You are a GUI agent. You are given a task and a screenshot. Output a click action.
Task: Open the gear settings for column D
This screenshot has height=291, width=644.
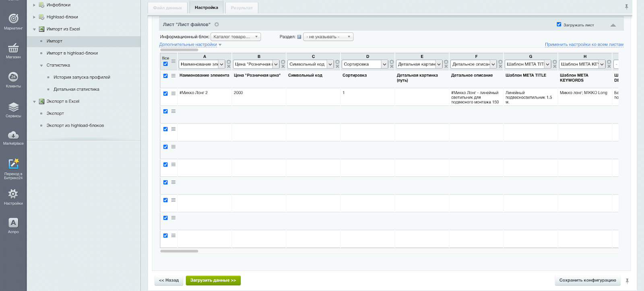coord(392,62)
